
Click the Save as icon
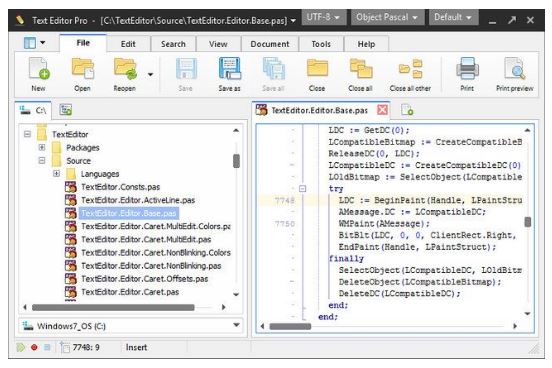pyautogui.click(x=230, y=68)
